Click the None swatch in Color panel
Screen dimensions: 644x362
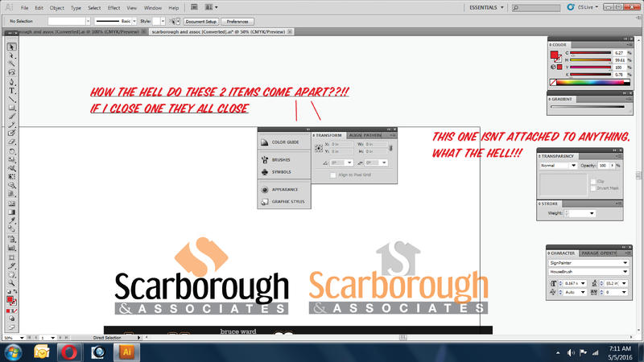(553, 83)
